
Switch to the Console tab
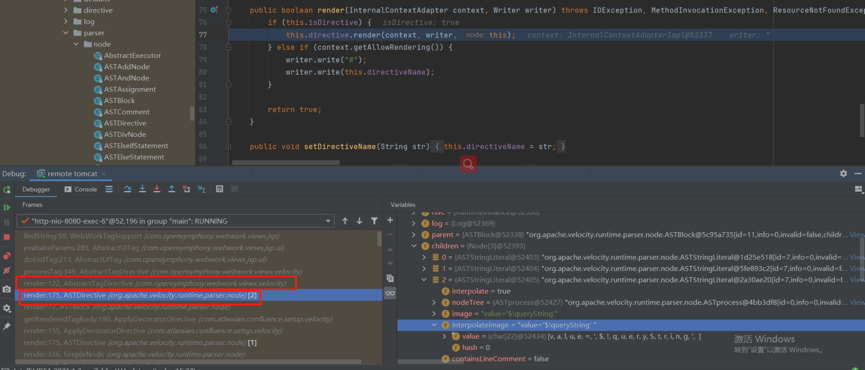pos(81,189)
